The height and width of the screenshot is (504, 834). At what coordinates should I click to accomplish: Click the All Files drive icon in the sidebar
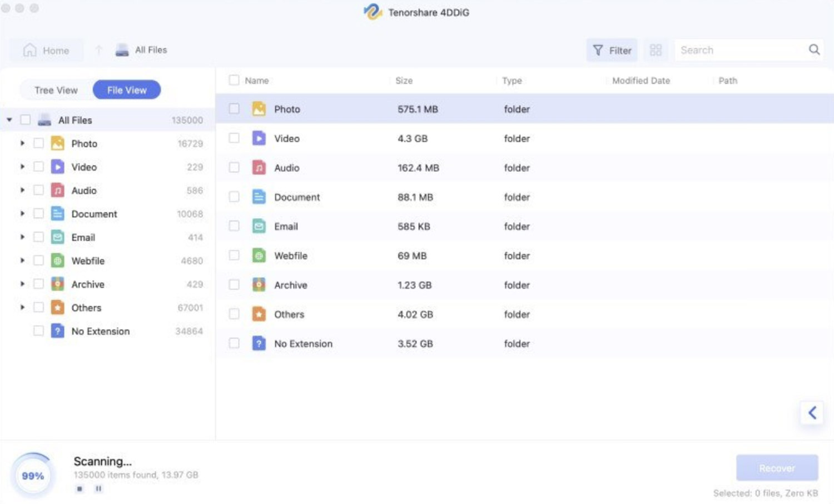click(x=44, y=120)
